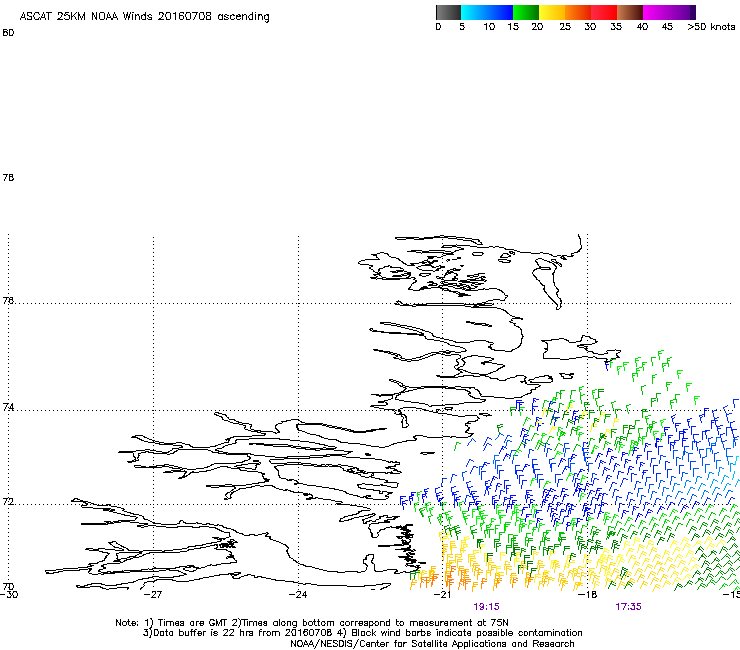Click the 'NOAA/NESDIS/Center for Satellite Applications and Research' credit
The image size is (740, 650).
click(x=432, y=644)
